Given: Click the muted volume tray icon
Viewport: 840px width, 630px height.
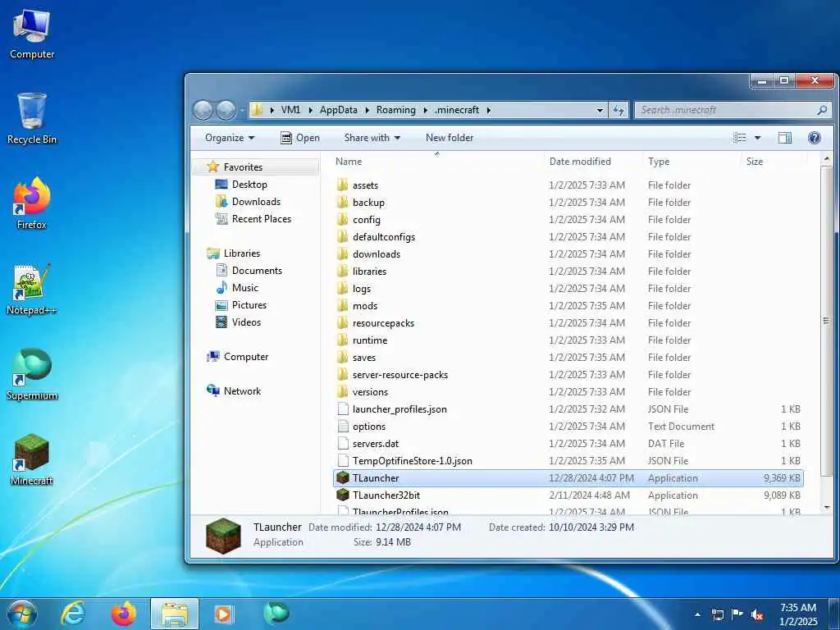Looking at the screenshot, I should 757,614.
